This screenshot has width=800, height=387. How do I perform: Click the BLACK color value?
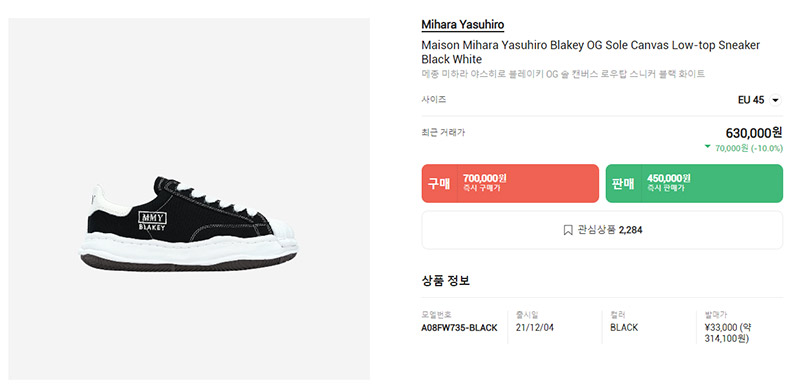pyautogui.click(x=624, y=328)
